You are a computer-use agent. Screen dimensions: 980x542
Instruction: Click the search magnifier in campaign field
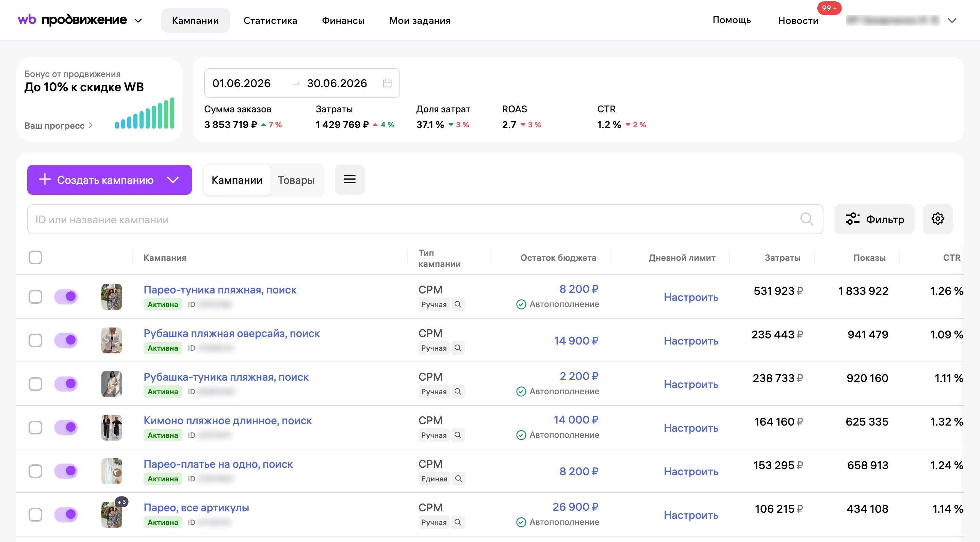806,219
